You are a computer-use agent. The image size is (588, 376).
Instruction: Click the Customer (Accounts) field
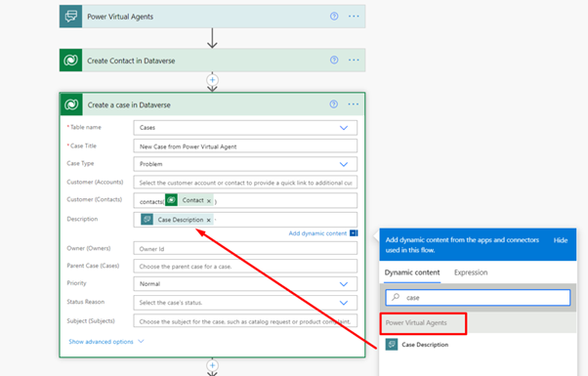point(245,183)
